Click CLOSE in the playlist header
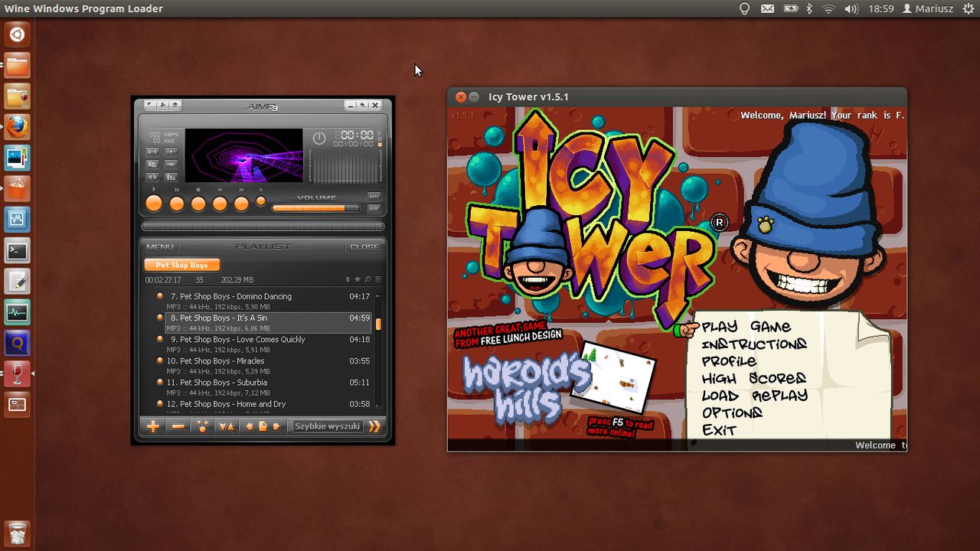The image size is (980, 551). coord(364,247)
